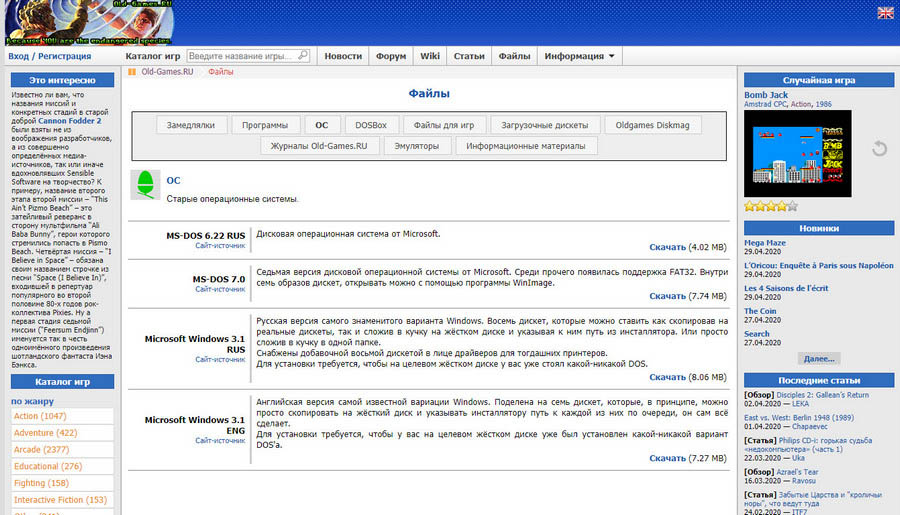Open Disciples 2: Gallean's Return review

pyautogui.click(x=823, y=395)
